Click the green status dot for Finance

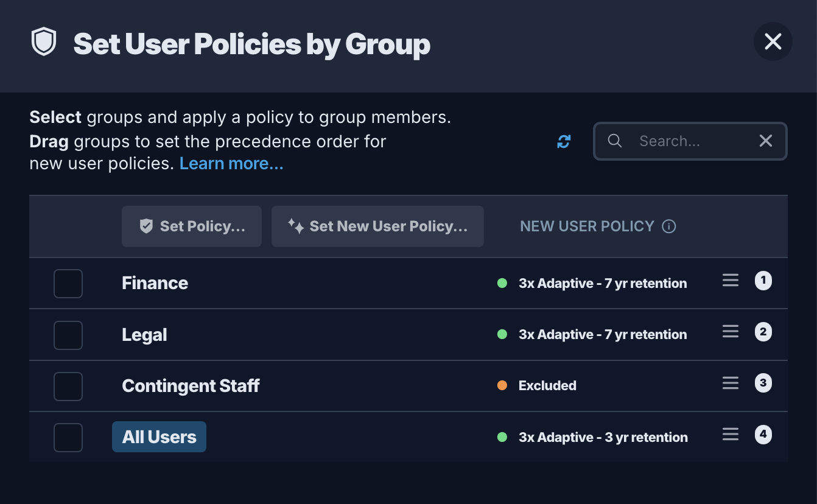[502, 283]
